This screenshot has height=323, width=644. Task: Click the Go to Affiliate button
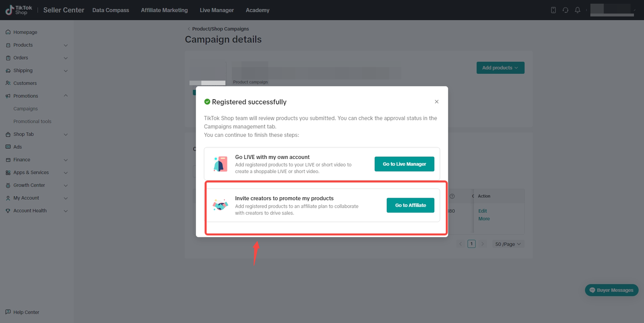[x=410, y=205]
